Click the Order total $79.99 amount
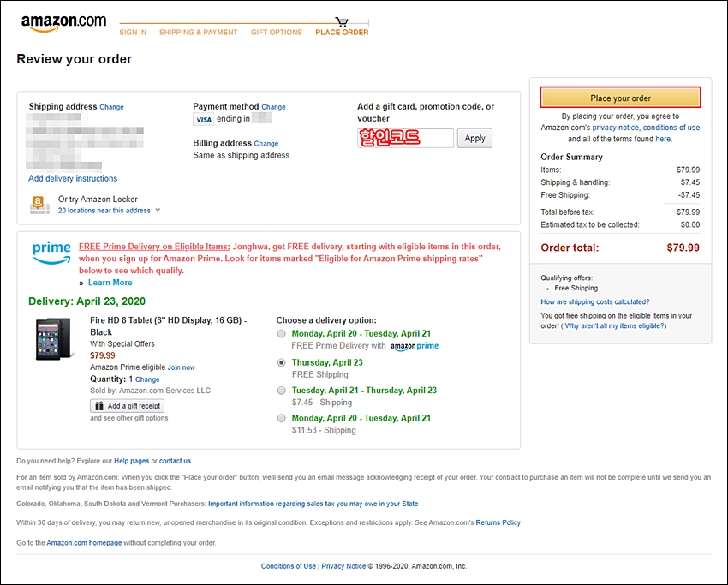The height and width of the screenshot is (585, 728). pos(683,248)
